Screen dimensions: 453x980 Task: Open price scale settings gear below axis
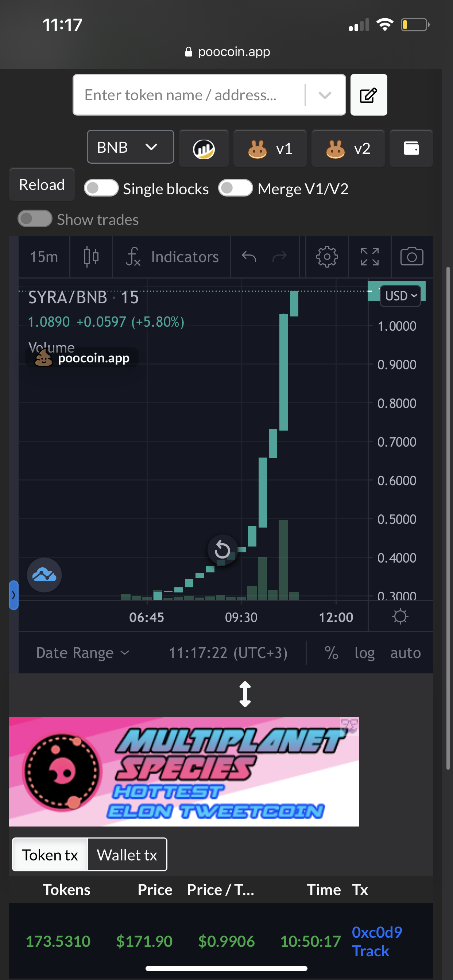[x=400, y=616]
